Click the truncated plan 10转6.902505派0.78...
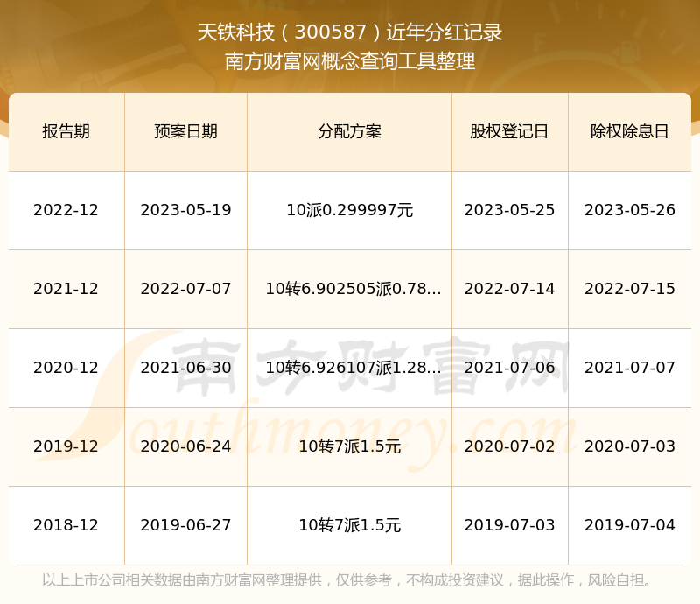This screenshot has width=700, height=604. (x=353, y=289)
